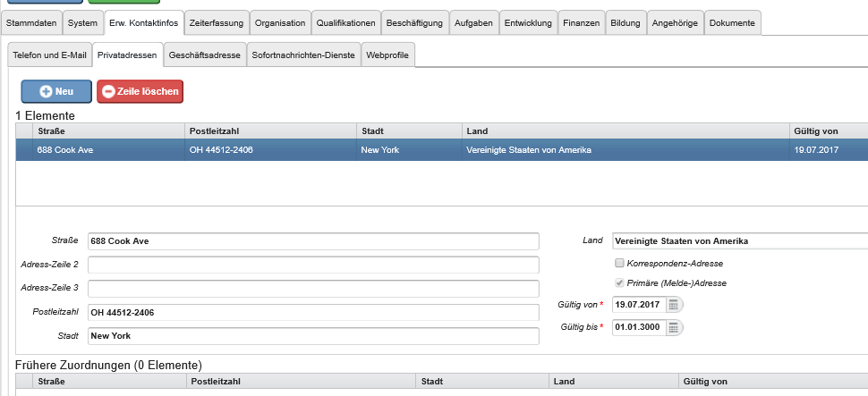Focus the Adress-Zeile 2 text field

click(x=313, y=265)
